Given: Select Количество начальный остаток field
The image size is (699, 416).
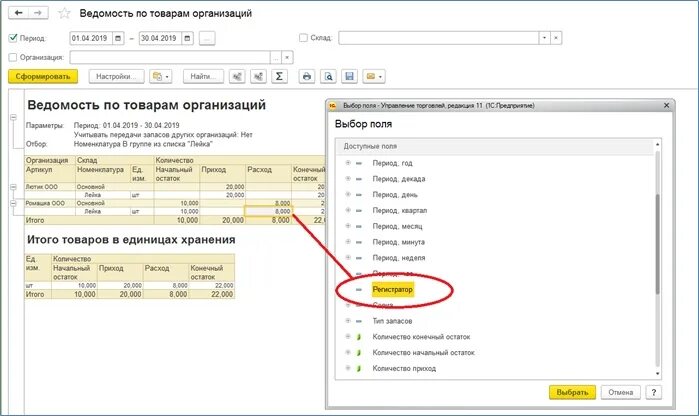Looking at the screenshot, I should click(x=424, y=352).
